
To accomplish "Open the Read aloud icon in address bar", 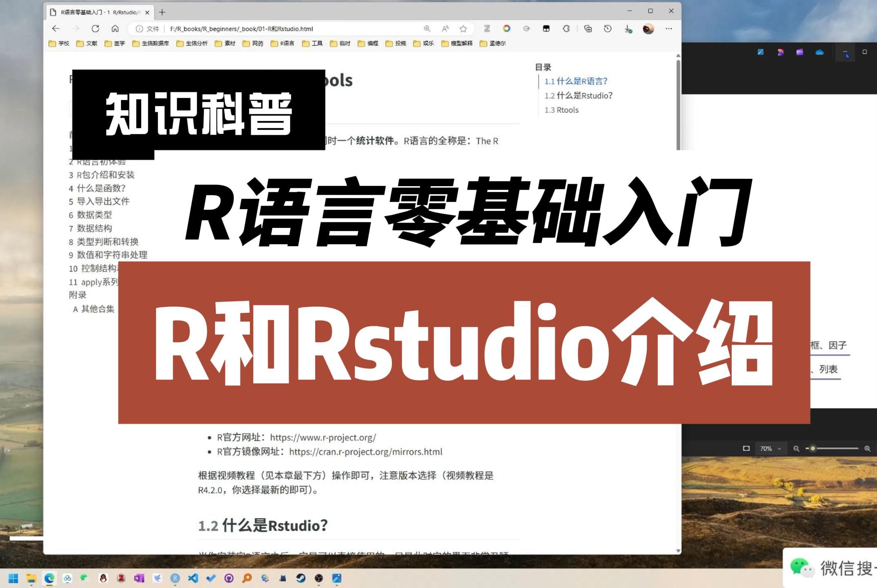I will (x=445, y=29).
